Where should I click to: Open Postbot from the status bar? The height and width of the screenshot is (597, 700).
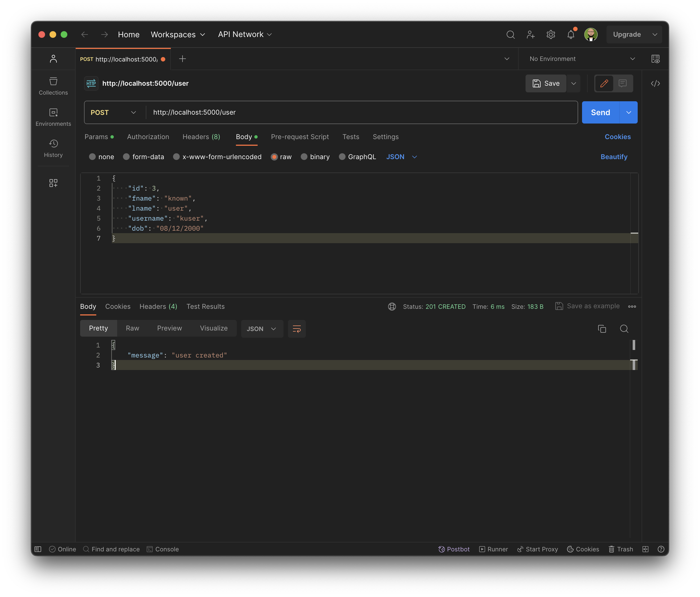(x=454, y=549)
